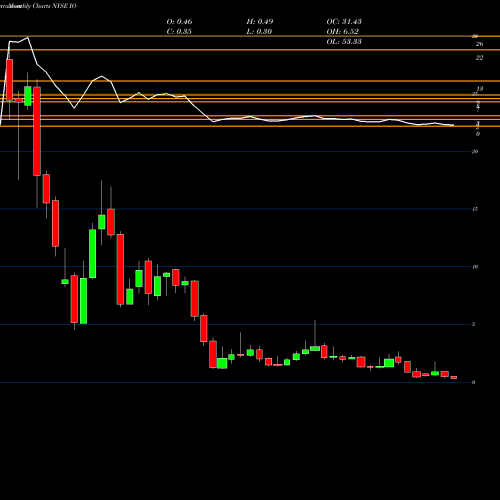Click the 20 price axis label
500x500 pixels.
coord(475,152)
